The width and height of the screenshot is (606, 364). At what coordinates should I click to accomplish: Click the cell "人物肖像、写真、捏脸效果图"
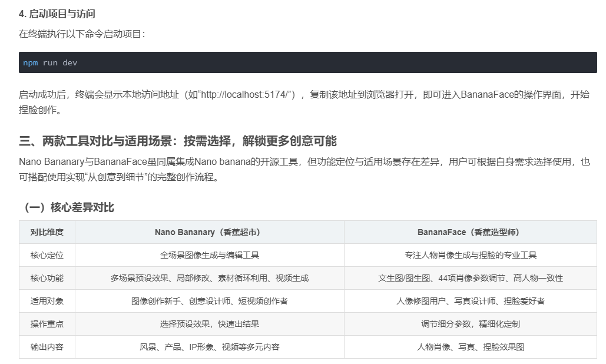pos(471,347)
